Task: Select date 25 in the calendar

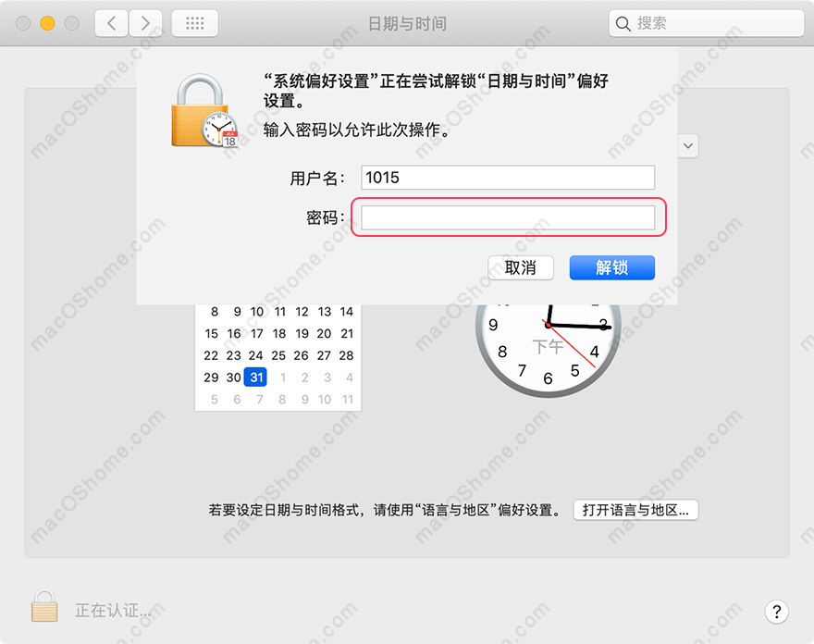Action: (x=278, y=355)
